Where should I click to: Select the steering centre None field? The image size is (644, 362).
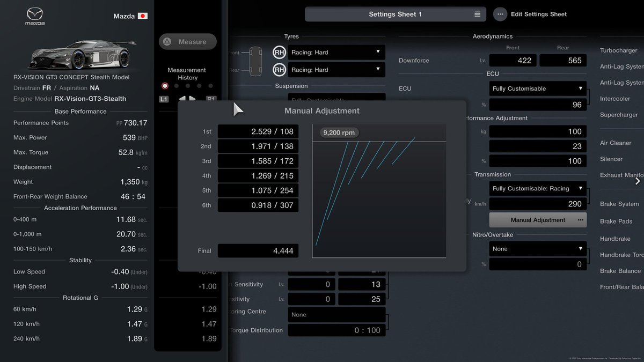[336, 315]
